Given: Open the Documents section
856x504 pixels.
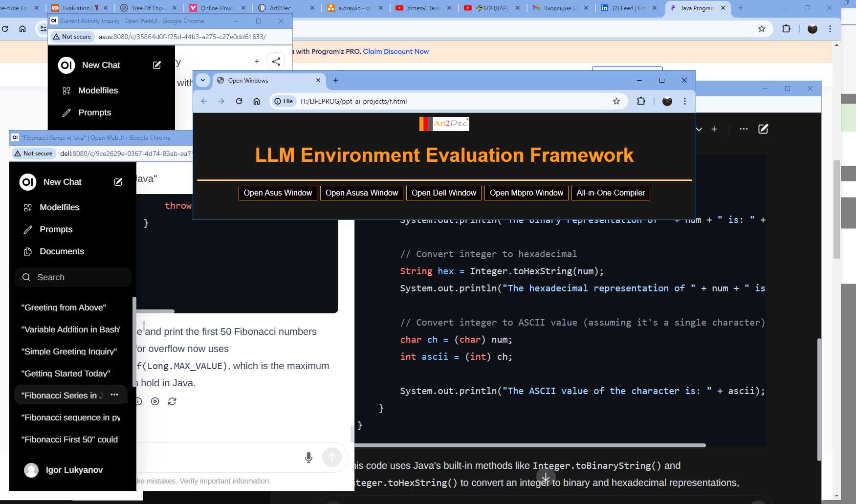Looking at the screenshot, I should pyautogui.click(x=61, y=251).
